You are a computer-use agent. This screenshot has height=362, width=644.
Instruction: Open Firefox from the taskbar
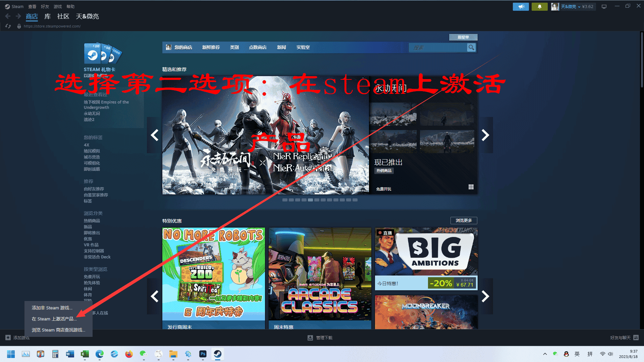point(129,354)
